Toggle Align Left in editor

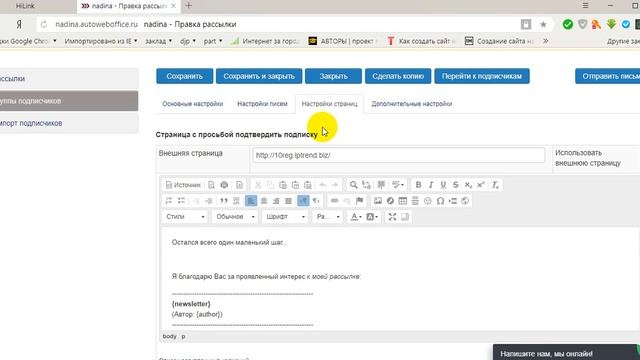click(x=251, y=200)
